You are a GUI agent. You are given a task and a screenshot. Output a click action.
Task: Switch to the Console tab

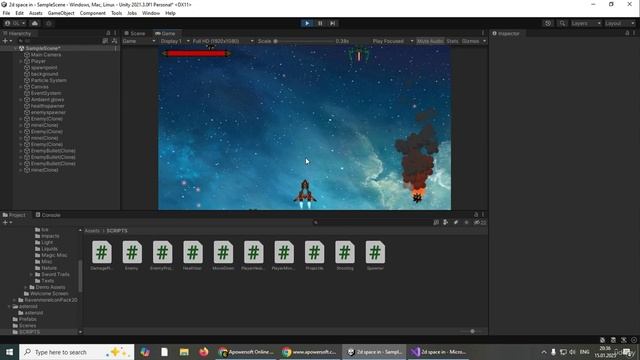[x=48, y=215]
